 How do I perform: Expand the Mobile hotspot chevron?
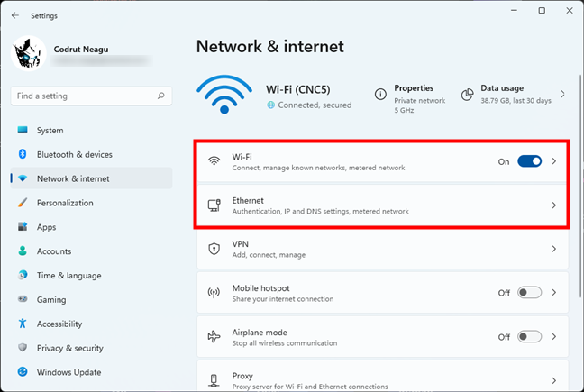(x=554, y=293)
